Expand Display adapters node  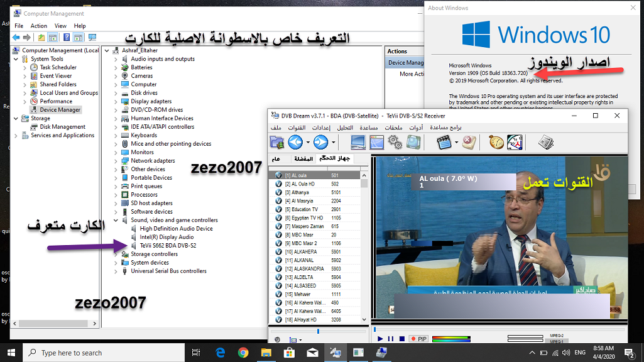(116, 101)
